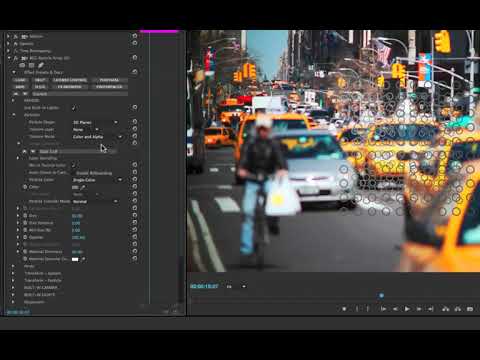Reset the Normal transfer mode parameter
Screen dimensions: 480x360
(135, 201)
